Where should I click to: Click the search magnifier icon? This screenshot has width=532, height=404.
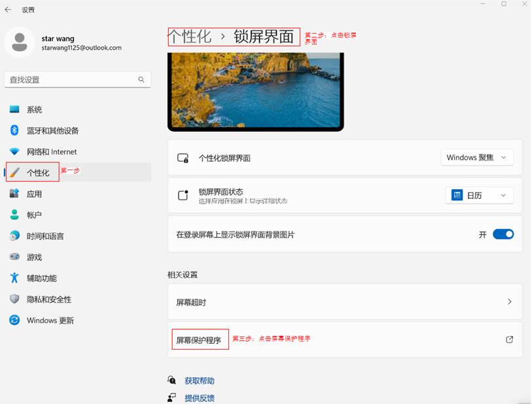pyautogui.click(x=141, y=79)
